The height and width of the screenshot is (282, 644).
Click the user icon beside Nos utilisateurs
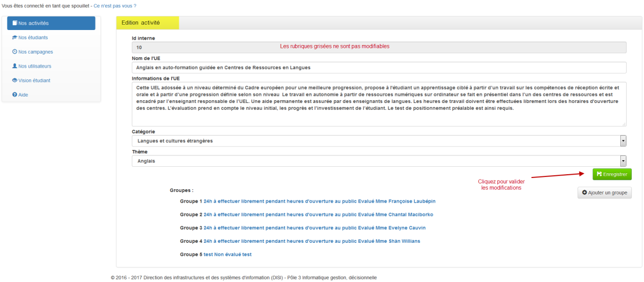point(14,66)
